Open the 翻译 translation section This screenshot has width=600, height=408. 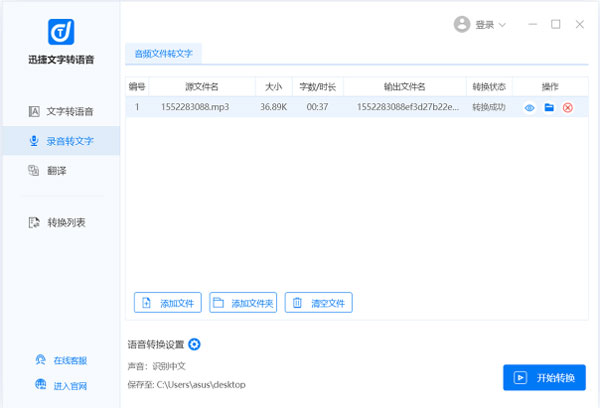56,171
